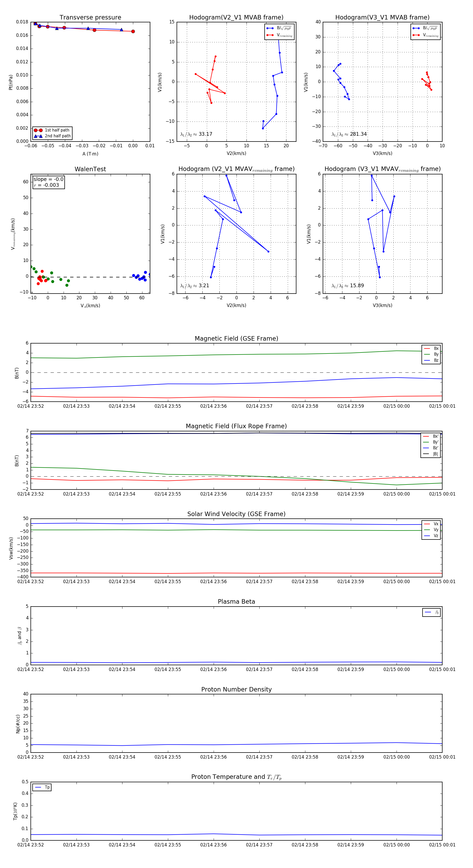The height and width of the screenshot is (868, 473).
Task: Click the 'V3(km/s)' label under the V3_V1 MVAV remaining hodogram
Action: (x=382, y=306)
